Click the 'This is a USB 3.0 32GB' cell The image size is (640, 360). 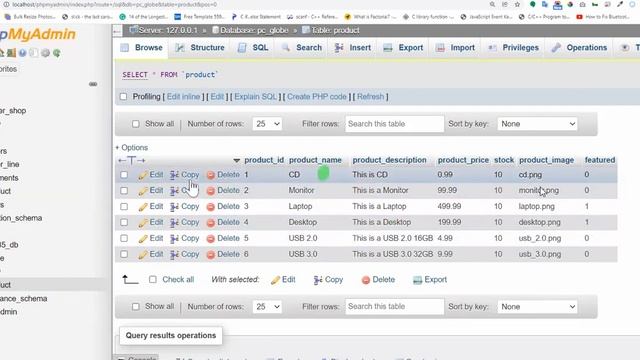[393, 254]
